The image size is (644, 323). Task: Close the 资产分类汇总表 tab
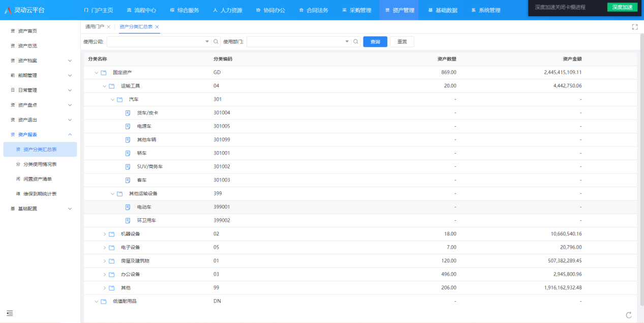tap(157, 27)
